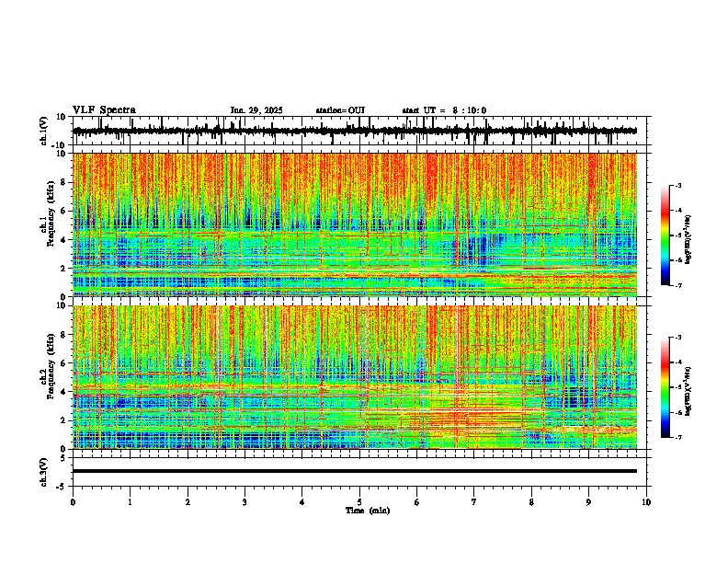Click time axis tick "8"
728x563 pixels.
click(531, 502)
